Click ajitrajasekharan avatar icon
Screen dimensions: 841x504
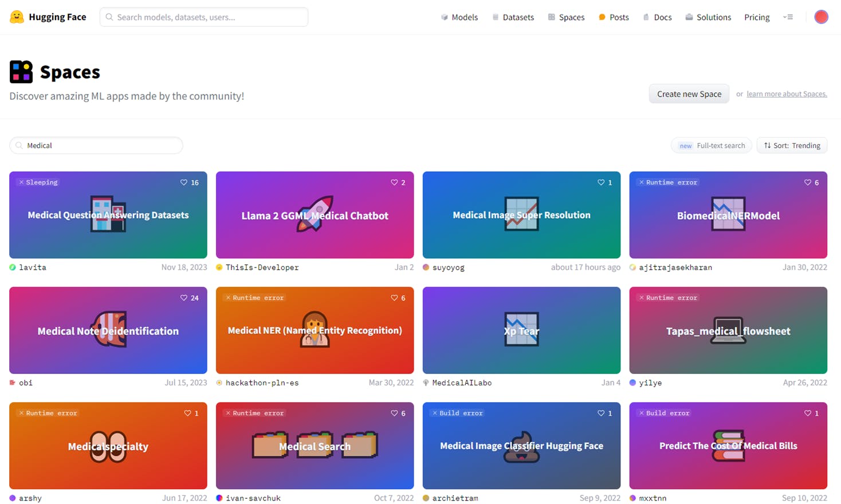point(633,267)
